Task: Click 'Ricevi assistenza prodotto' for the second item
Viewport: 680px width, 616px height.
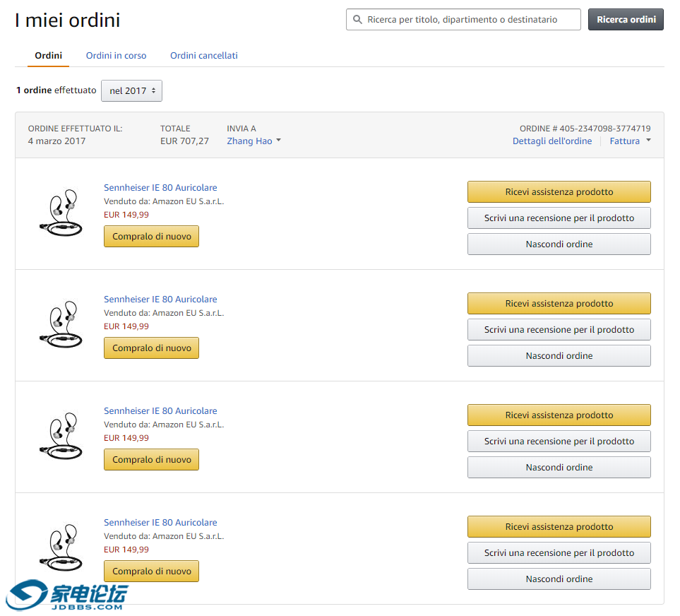Action: click(x=559, y=304)
